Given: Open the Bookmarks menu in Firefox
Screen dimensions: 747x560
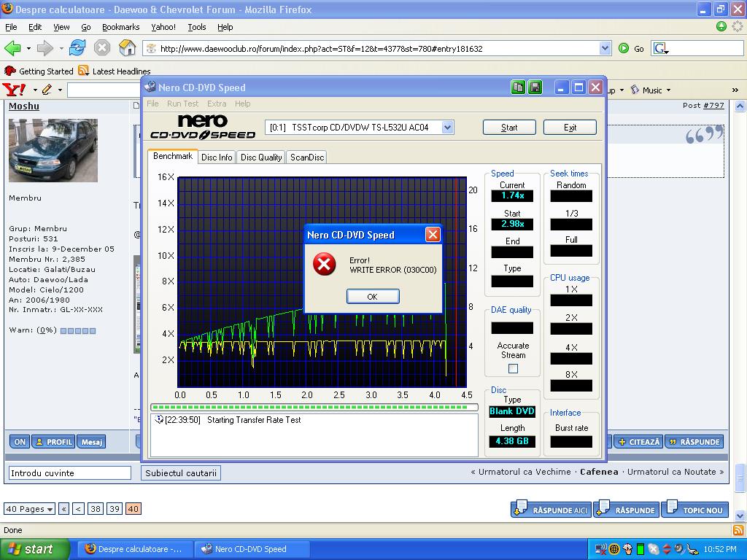Looking at the screenshot, I should (120, 27).
